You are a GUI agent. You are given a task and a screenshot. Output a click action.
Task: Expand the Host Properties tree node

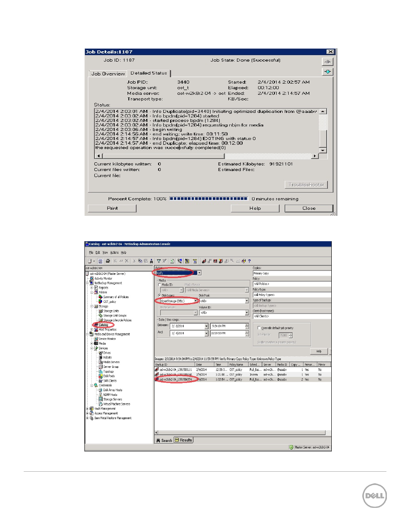91,330
